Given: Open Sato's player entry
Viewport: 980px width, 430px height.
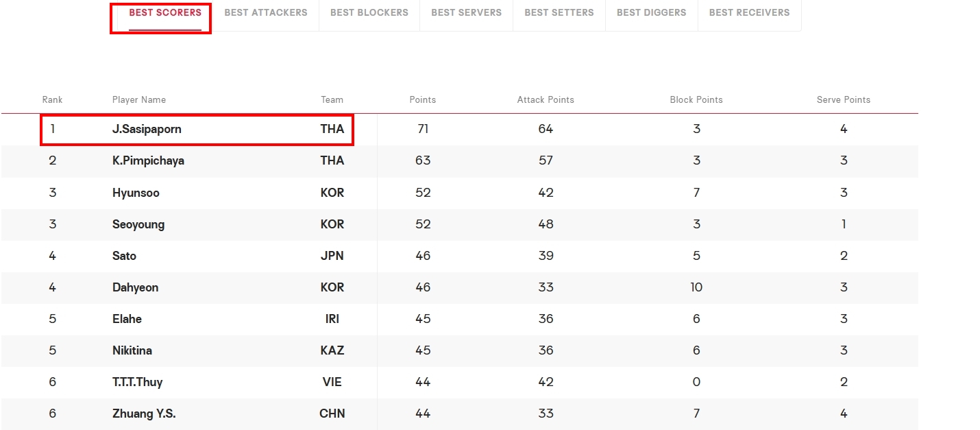Looking at the screenshot, I should 124,256.
